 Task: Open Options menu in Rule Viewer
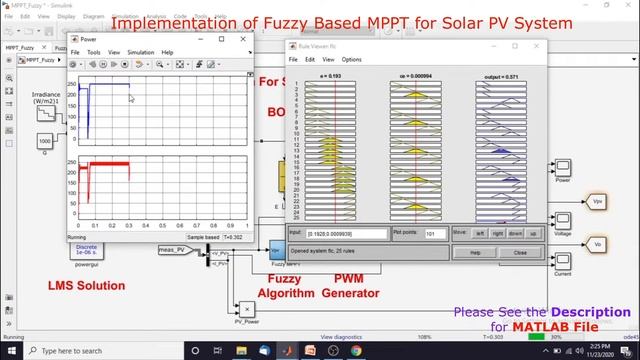coord(351,60)
